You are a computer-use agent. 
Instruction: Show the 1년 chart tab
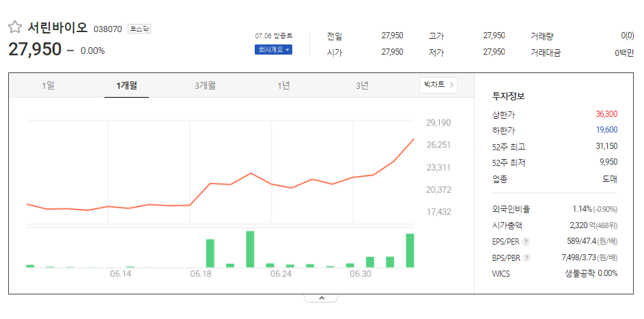click(283, 86)
